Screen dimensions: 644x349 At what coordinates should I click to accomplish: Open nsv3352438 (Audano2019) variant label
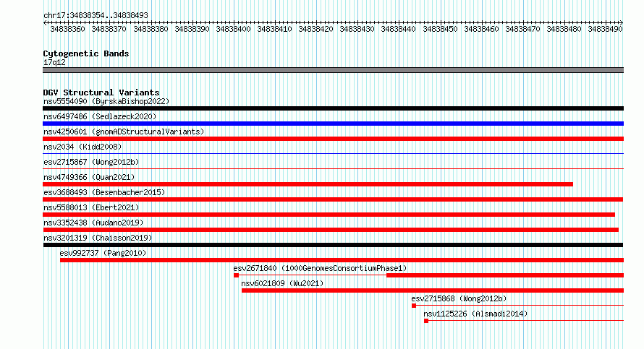click(93, 223)
